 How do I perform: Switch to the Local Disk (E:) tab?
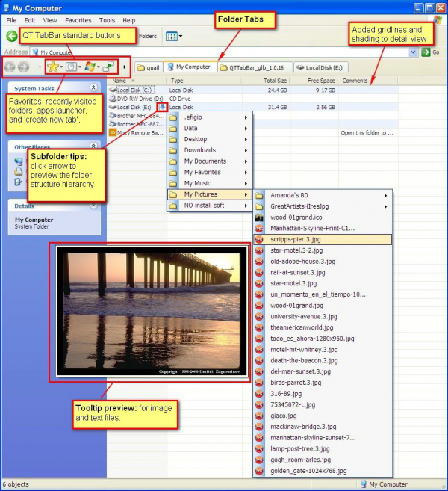click(320, 67)
